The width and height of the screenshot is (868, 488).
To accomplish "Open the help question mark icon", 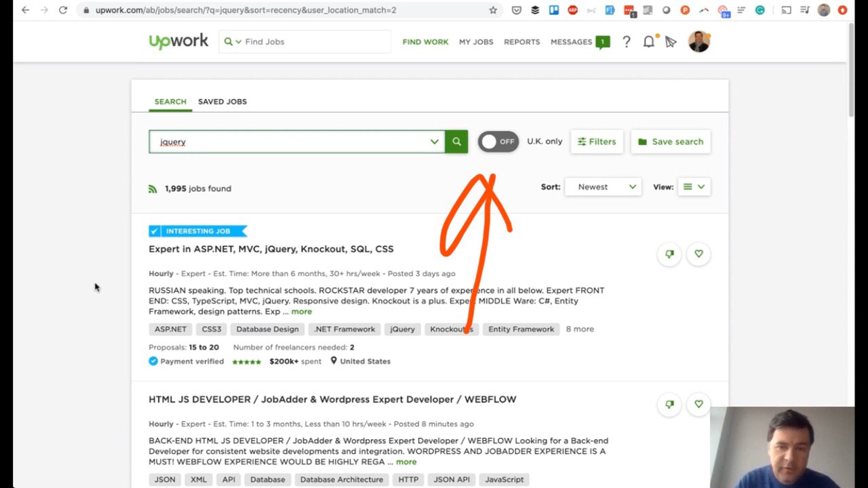I will click(627, 41).
